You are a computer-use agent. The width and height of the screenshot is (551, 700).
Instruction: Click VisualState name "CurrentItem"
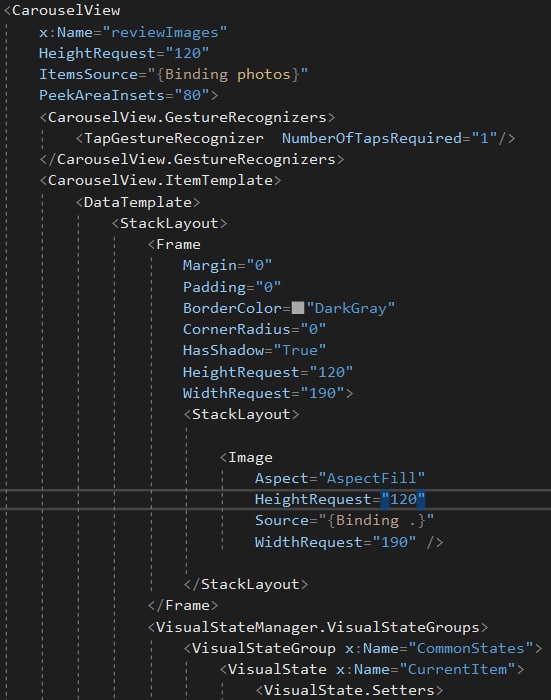click(457, 669)
